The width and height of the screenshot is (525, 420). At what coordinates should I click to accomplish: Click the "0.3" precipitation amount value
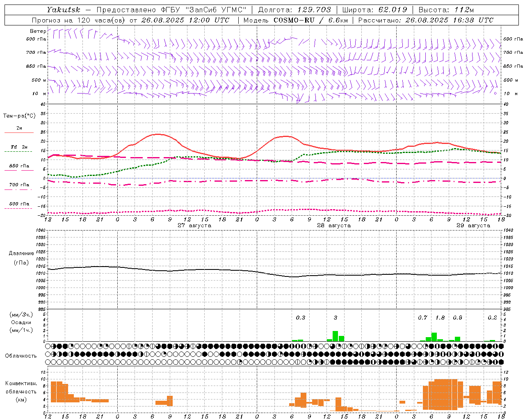[x=300, y=317]
